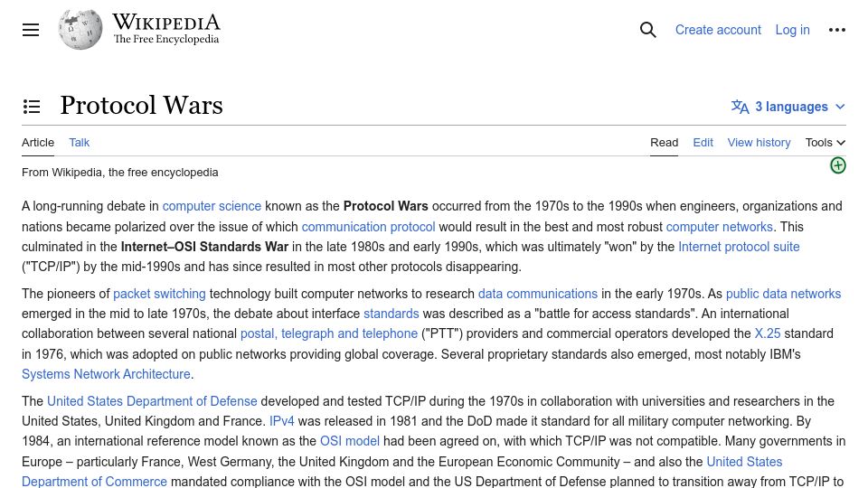
Task: Follow the packet switching link
Action: pos(159,294)
